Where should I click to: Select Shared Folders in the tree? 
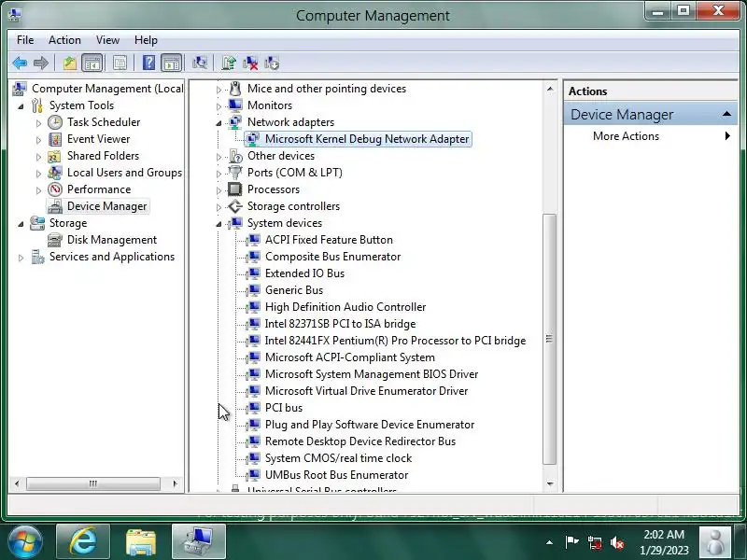tap(104, 156)
